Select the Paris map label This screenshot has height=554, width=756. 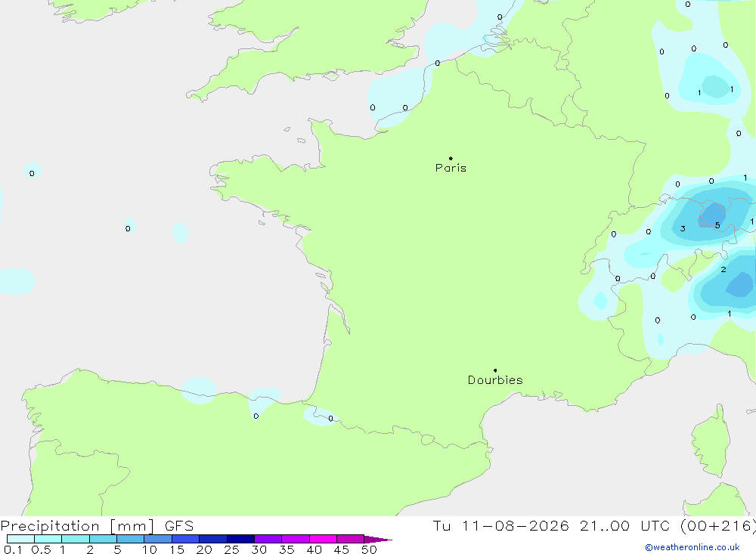[x=451, y=168]
